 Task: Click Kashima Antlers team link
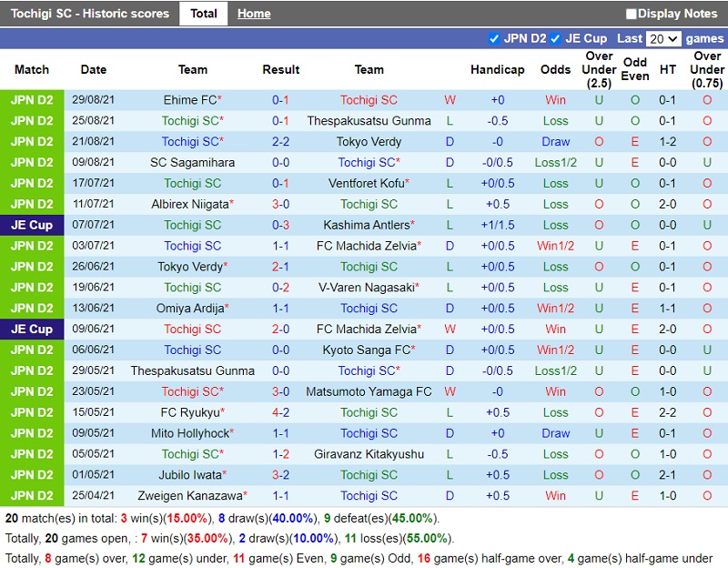pyautogui.click(x=366, y=225)
